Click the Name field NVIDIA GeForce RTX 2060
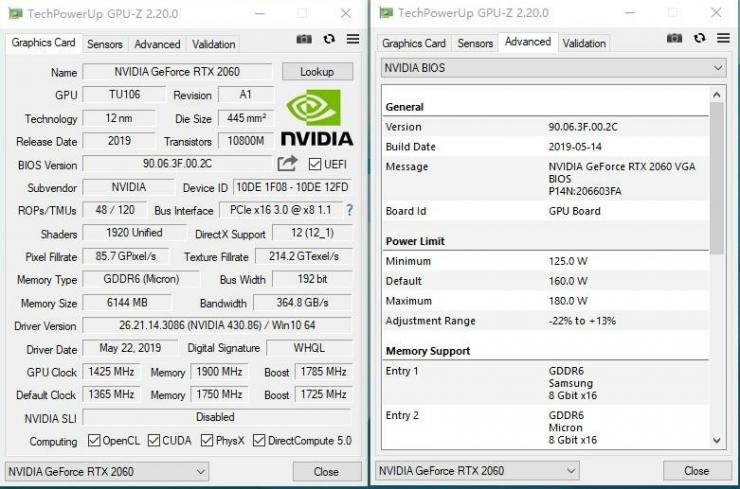Viewport: 740px width, 489px height. pyautogui.click(x=177, y=72)
